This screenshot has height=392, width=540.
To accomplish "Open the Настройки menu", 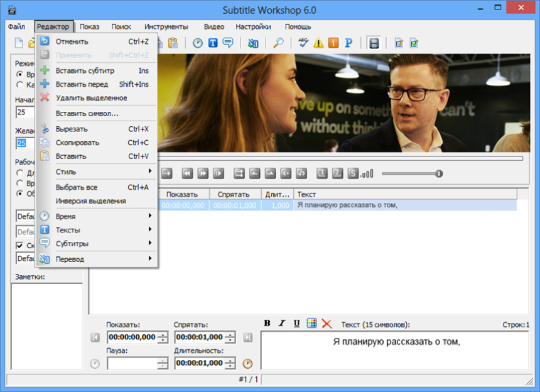I will click(253, 26).
